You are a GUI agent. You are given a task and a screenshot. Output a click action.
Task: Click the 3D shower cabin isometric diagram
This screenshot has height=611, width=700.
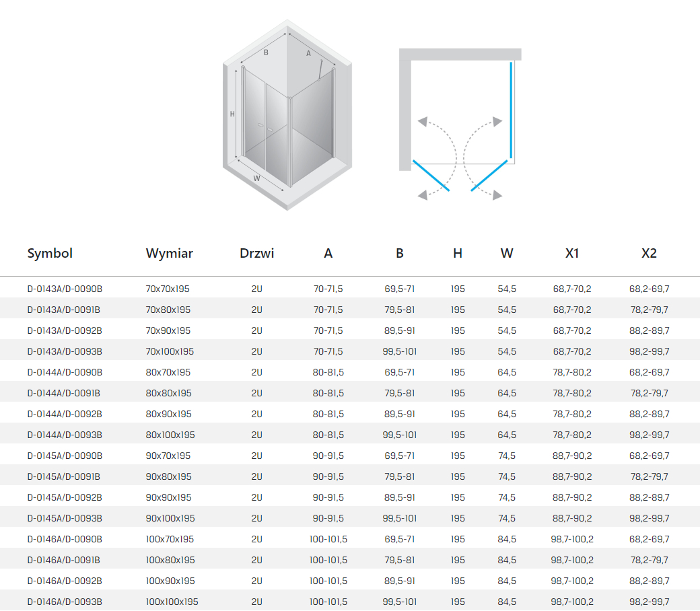(288, 116)
